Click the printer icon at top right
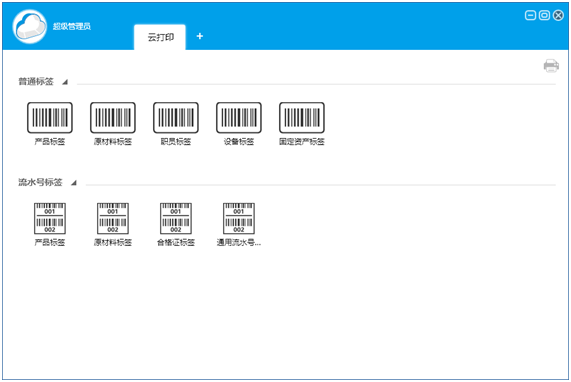Screen dimensions: 571x382 pos(551,66)
